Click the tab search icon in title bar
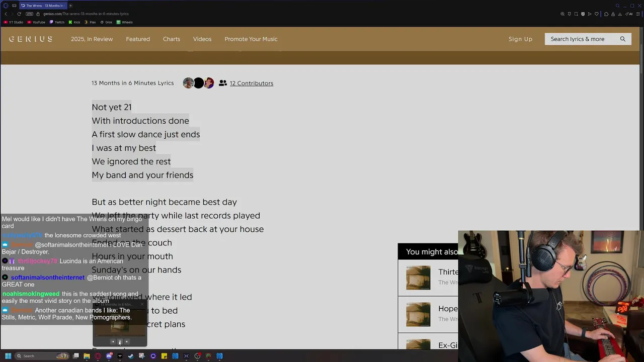Screen dimensions: 644x362 coord(617,6)
